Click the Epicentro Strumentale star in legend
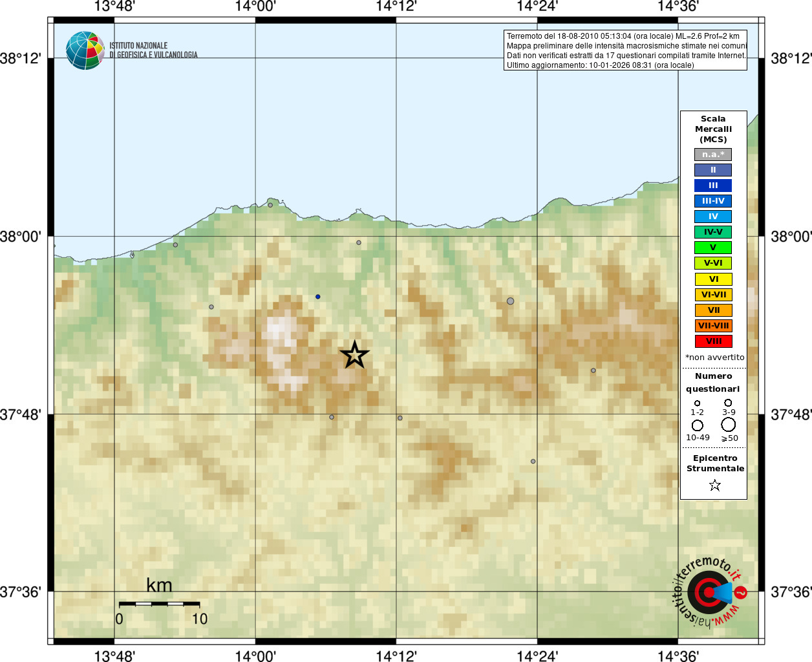Image resolution: width=812 pixels, height=662 pixels. point(714,485)
